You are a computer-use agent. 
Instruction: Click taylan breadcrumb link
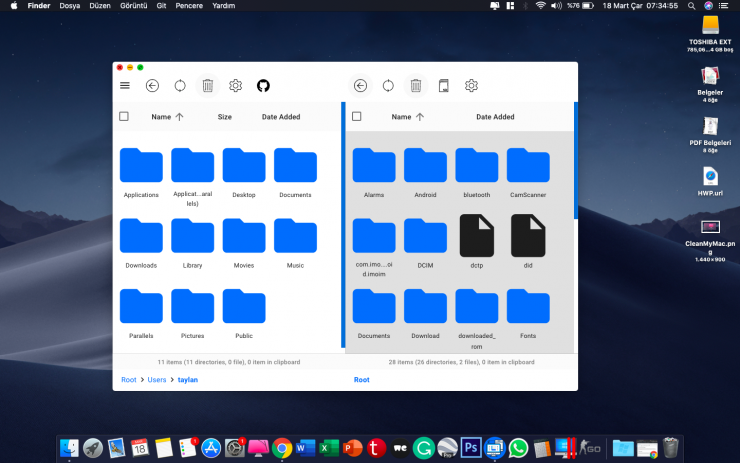[x=187, y=379]
